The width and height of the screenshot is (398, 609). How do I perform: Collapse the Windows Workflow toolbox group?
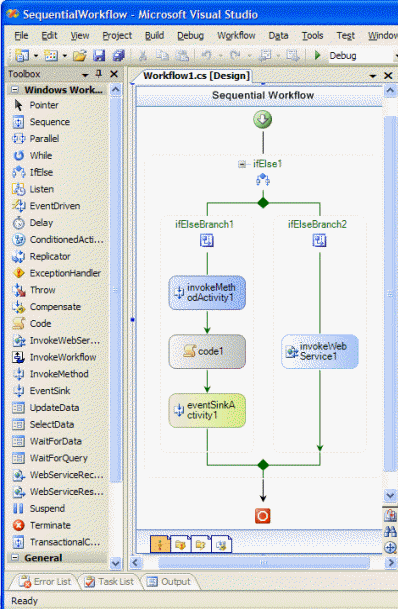(15, 90)
